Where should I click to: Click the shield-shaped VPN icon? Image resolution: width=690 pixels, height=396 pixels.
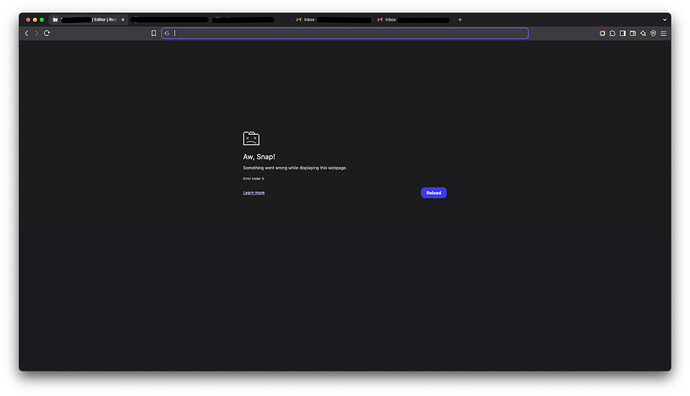point(653,33)
